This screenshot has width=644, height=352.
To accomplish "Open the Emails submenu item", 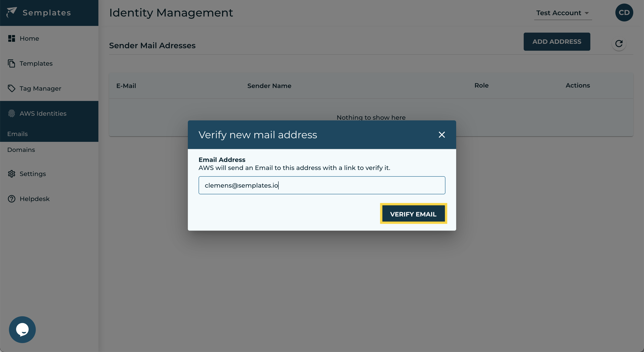I will (17, 134).
